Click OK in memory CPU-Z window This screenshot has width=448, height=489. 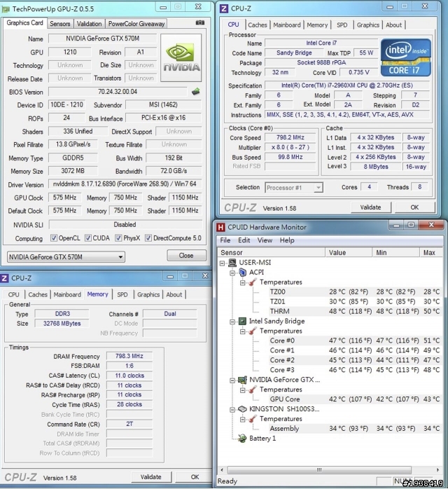(195, 477)
